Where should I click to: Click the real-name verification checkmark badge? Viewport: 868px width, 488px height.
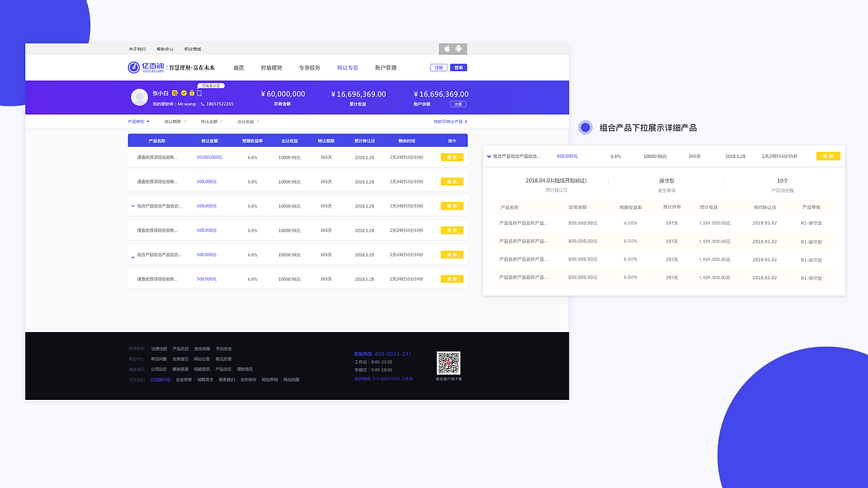(184, 94)
